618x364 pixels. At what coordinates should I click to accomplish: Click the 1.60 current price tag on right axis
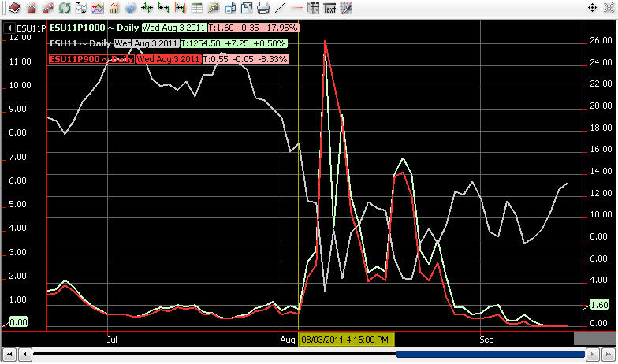click(x=599, y=305)
